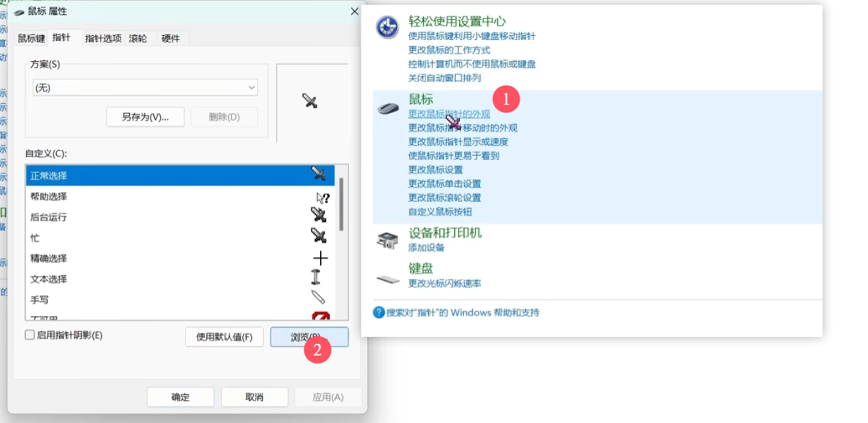Confirm with the 确定 button

click(180, 397)
